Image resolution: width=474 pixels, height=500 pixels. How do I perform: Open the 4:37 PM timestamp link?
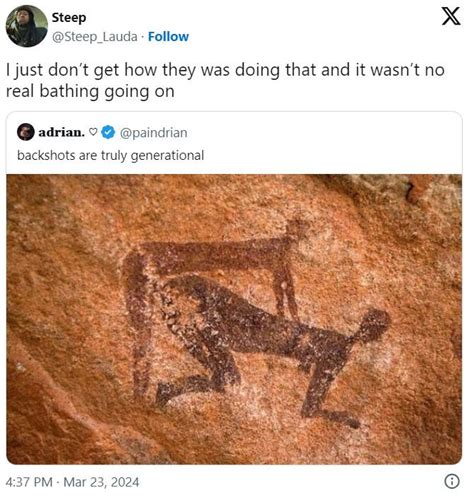click(x=29, y=482)
